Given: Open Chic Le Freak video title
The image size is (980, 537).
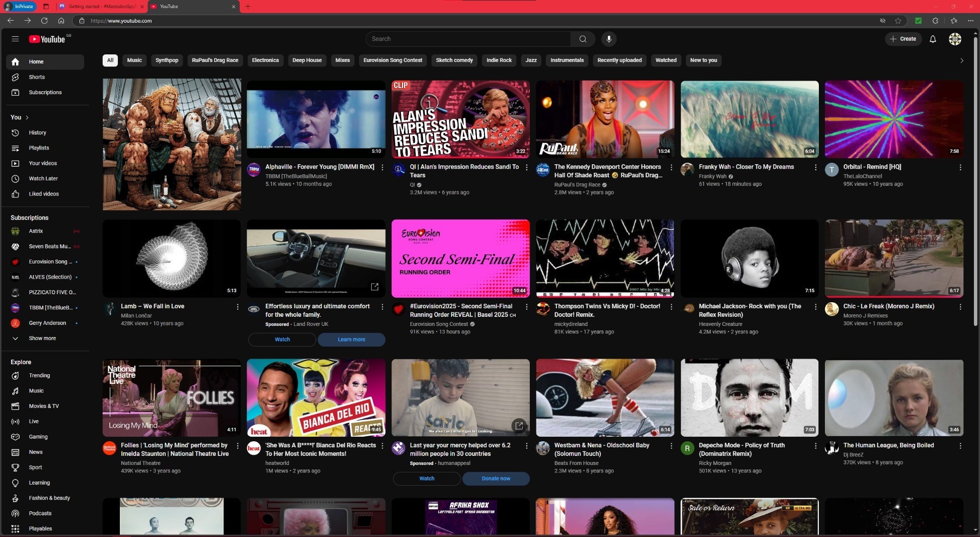Looking at the screenshot, I should (x=889, y=306).
